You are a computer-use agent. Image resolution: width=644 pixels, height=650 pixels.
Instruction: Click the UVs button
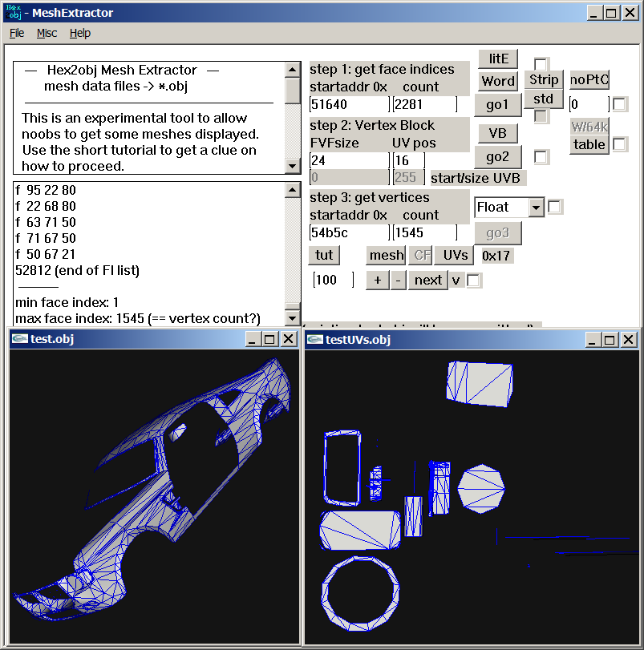455,256
